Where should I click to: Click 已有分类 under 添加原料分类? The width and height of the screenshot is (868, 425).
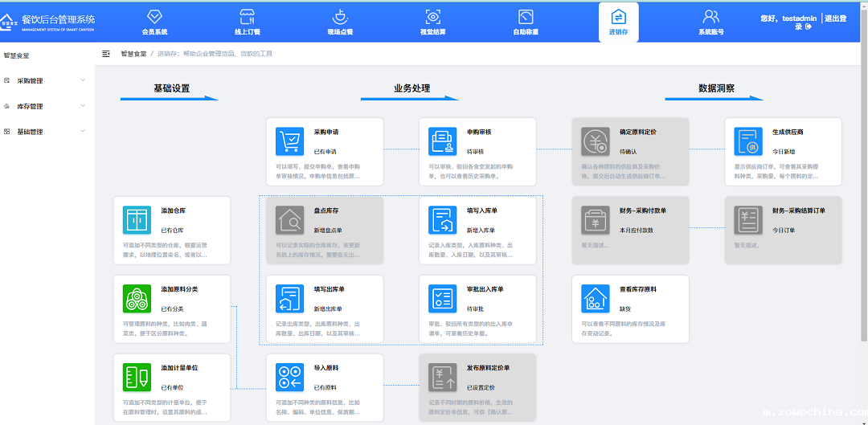(x=172, y=309)
